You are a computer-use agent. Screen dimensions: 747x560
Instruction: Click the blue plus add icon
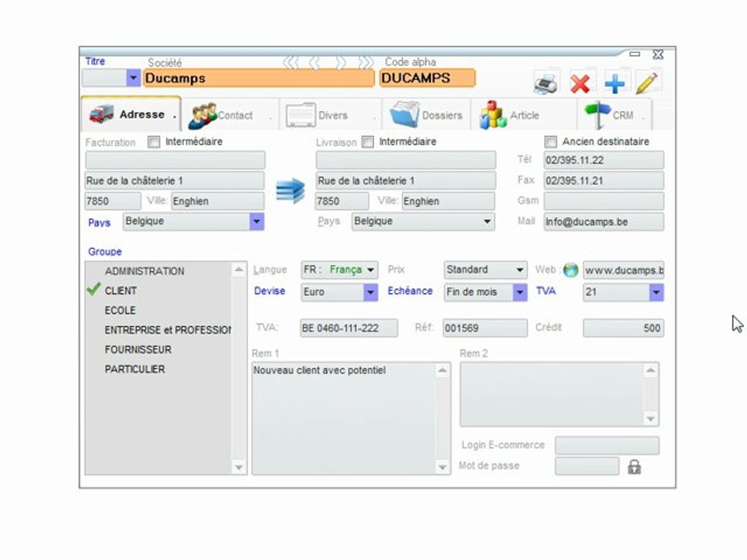click(615, 84)
